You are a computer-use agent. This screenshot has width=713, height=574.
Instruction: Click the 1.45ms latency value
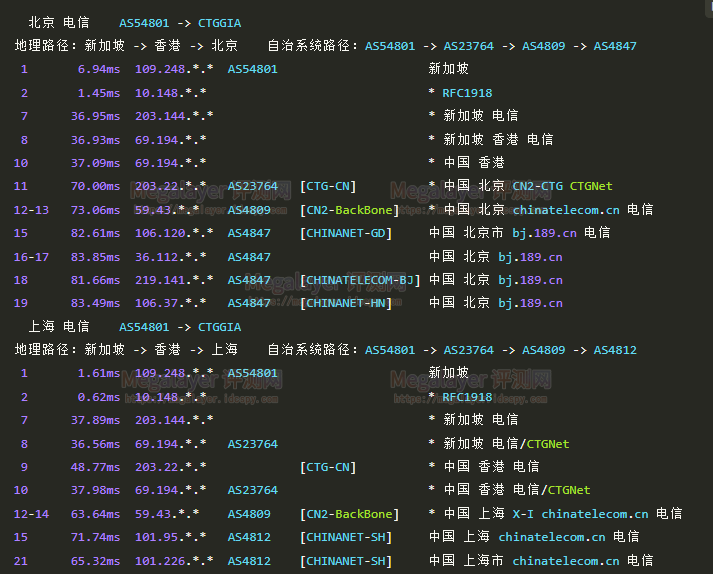click(99, 93)
